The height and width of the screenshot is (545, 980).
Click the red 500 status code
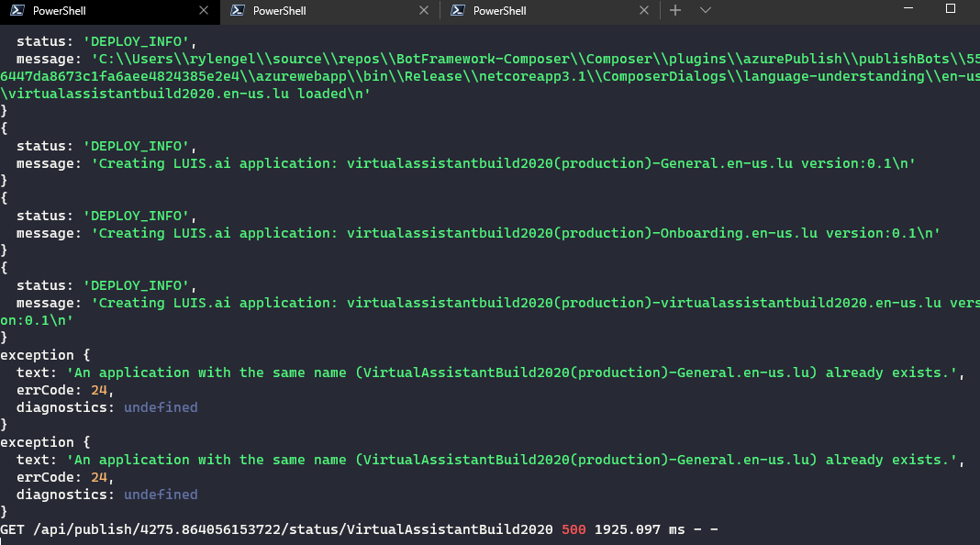tap(574, 530)
